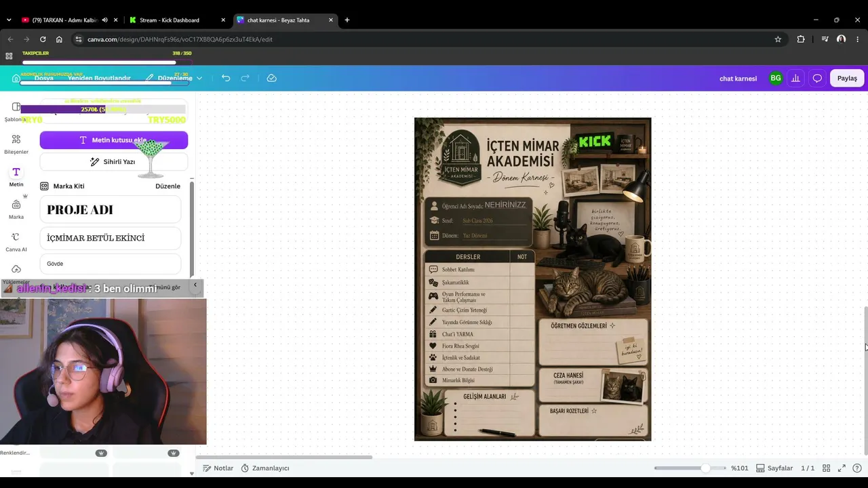Click the address bar URL field

click(427, 39)
